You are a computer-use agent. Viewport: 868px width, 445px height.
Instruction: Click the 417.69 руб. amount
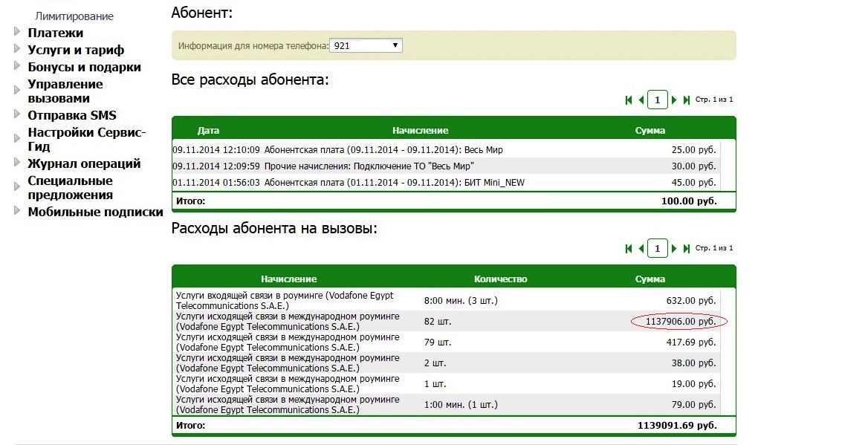691,342
